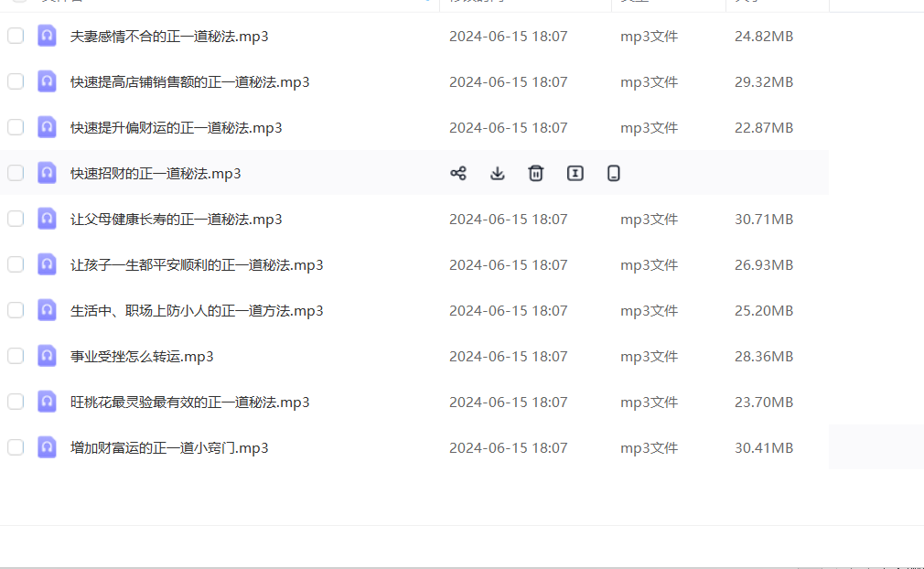
Task: Open 生活中、职场上防小人的正一道方法.mp3
Action: pyautogui.click(x=197, y=310)
